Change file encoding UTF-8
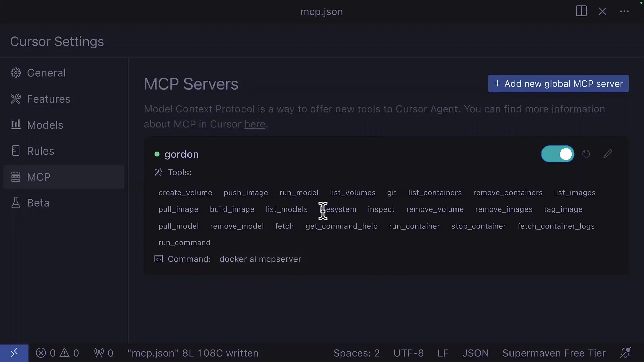 tap(409, 353)
